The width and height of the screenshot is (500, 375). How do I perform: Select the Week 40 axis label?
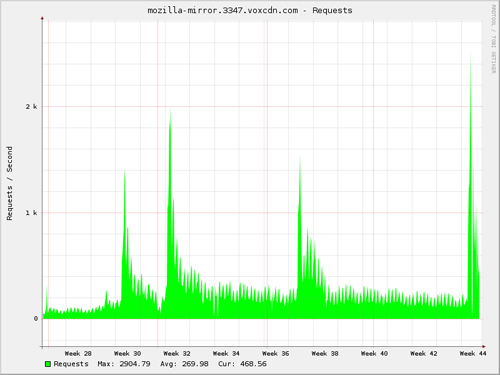pos(374,354)
